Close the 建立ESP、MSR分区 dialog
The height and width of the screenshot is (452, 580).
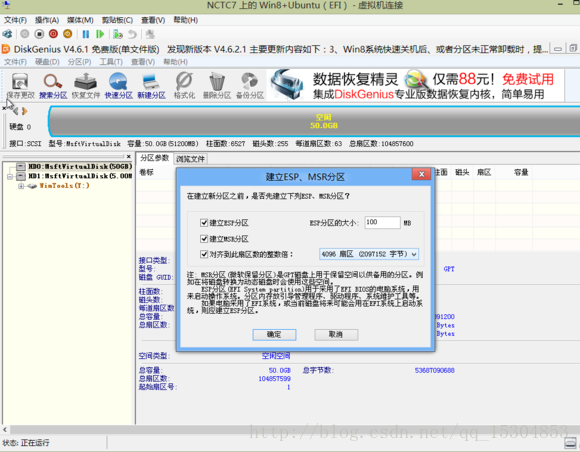pos(421,174)
